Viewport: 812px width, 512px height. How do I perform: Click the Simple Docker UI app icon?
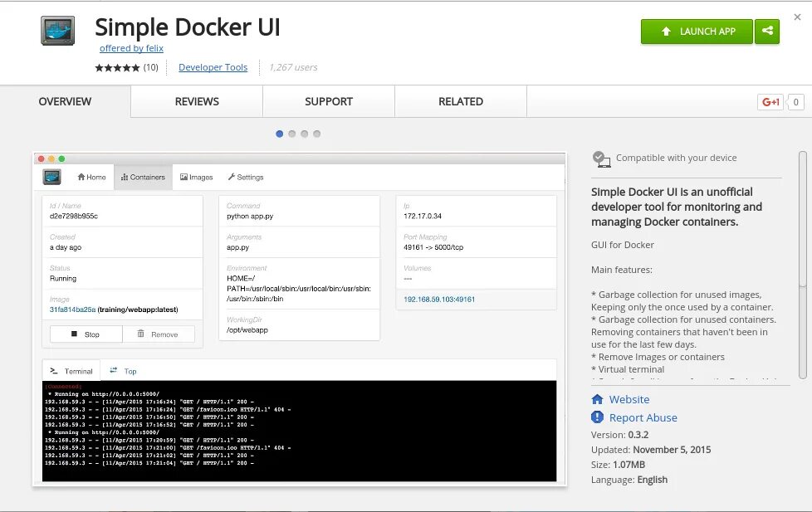[x=58, y=31]
